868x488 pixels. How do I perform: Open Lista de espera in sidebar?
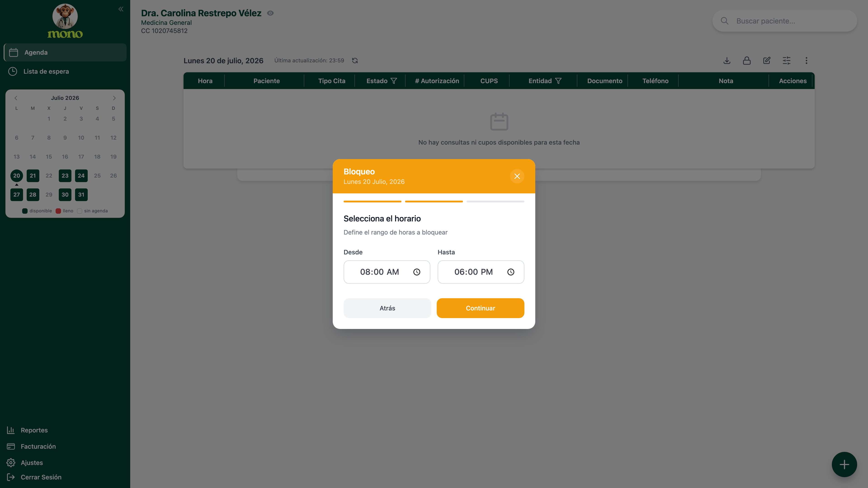tap(65, 71)
